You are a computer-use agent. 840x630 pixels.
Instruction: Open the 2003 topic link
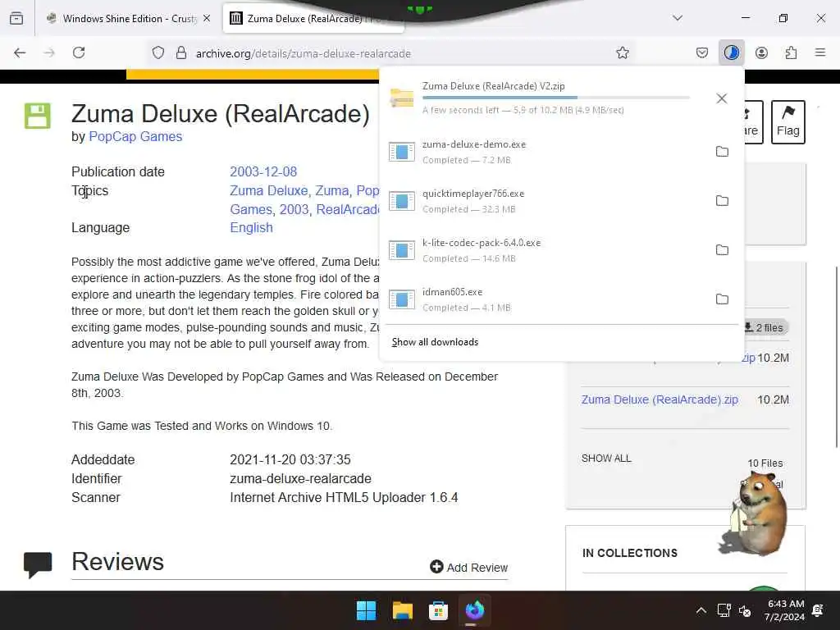tap(294, 209)
